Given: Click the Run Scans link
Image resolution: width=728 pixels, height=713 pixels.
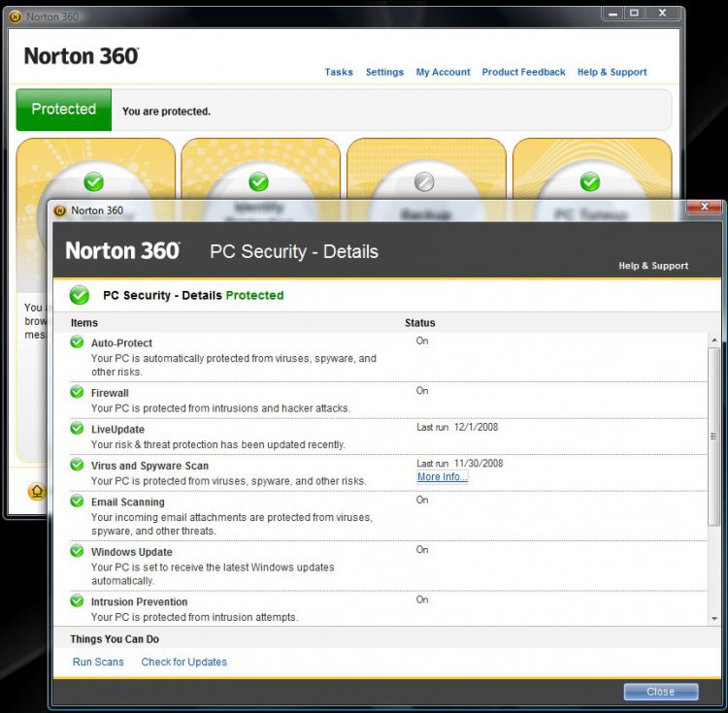Looking at the screenshot, I should click(x=98, y=662).
